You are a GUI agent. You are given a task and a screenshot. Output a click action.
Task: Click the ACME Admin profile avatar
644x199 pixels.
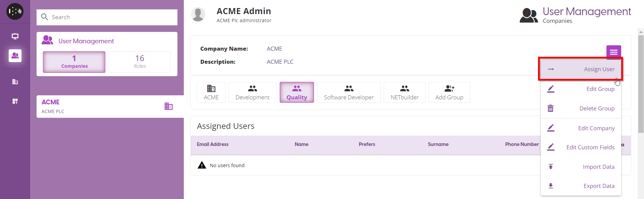click(198, 14)
